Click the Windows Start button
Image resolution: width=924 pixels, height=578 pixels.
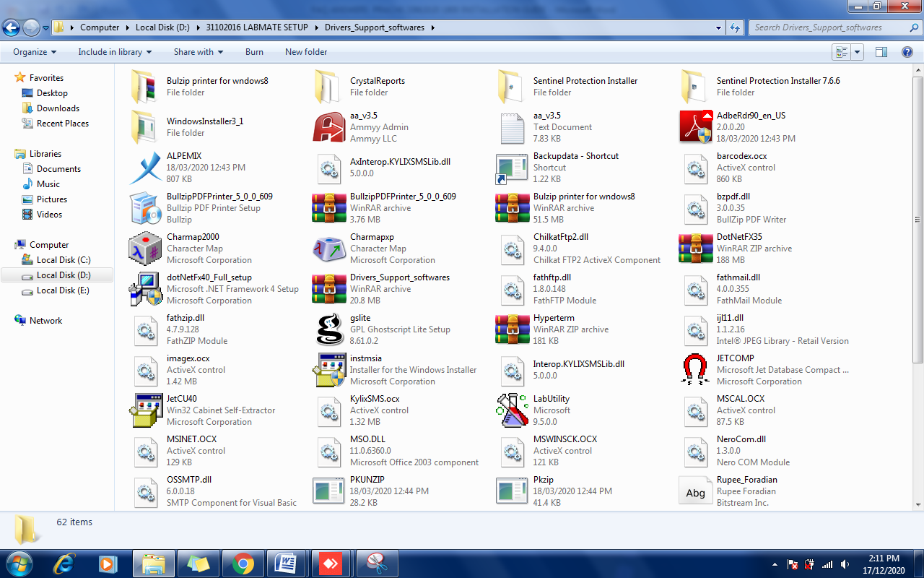click(x=18, y=563)
